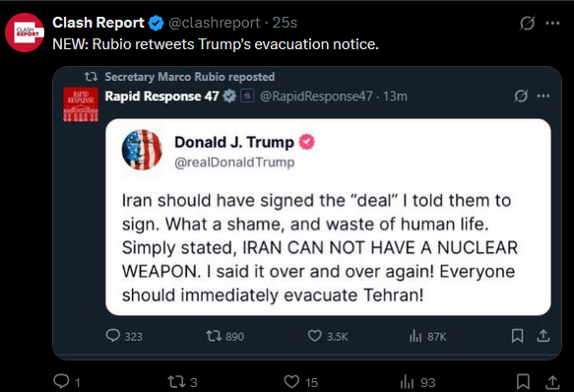Share the Rapid Response 47 post
This screenshot has width=574, height=392.
click(x=543, y=336)
